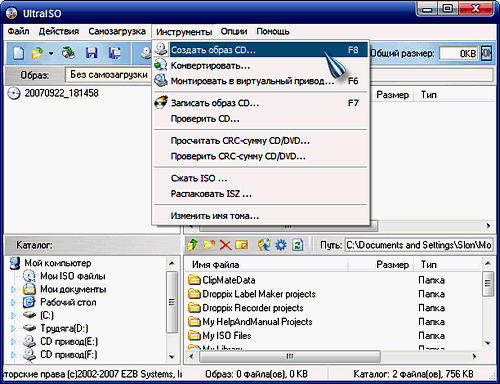Click the red X delete icon
Viewport: 500px width, 384px height.
[x=226, y=245]
